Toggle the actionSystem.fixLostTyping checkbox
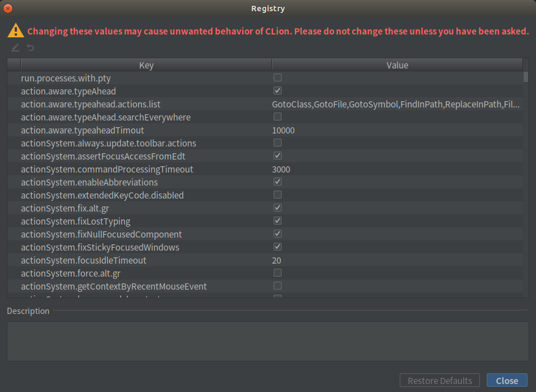Viewport: 536px width, 392px height. [x=277, y=221]
